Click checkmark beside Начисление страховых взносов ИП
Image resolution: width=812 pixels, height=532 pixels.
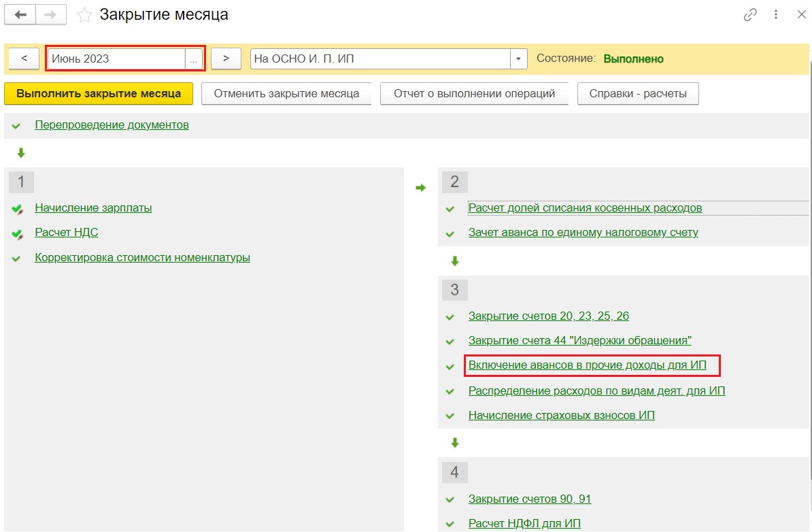(450, 416)
